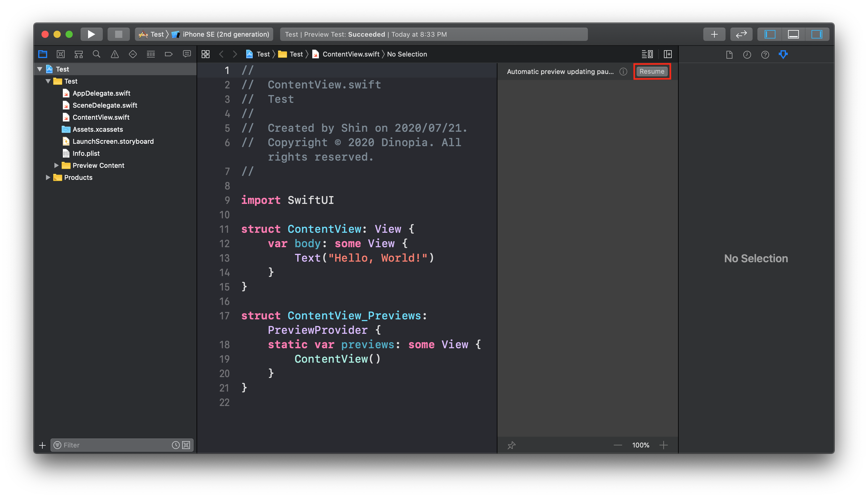Open the Find navigator magnifier icon
Image resolution: width=868 pixels, height=498 pixels.
pos(97,54)
